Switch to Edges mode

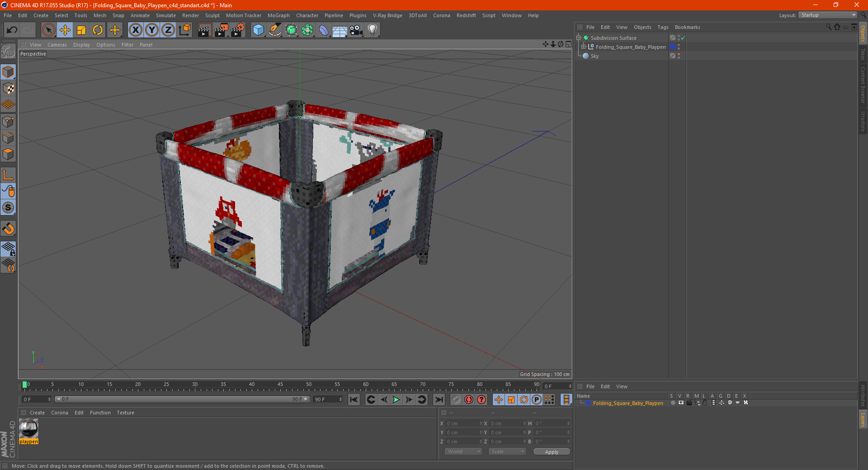tap(8, 138)
